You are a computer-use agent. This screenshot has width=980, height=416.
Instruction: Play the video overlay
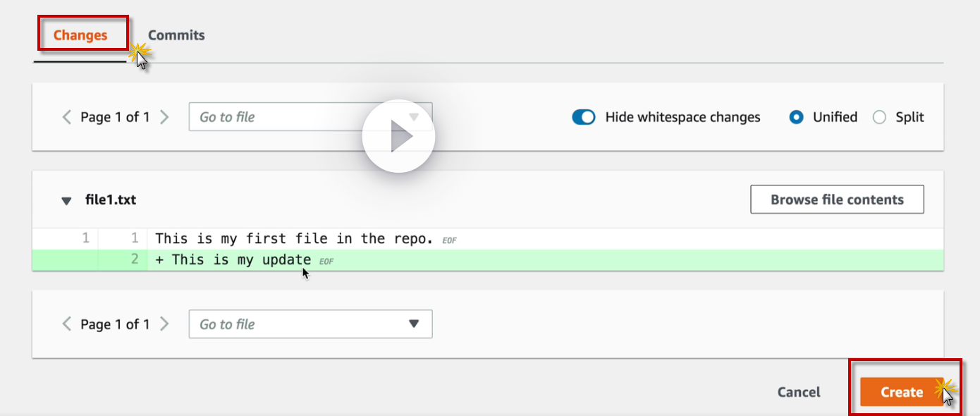coord(398,136)
